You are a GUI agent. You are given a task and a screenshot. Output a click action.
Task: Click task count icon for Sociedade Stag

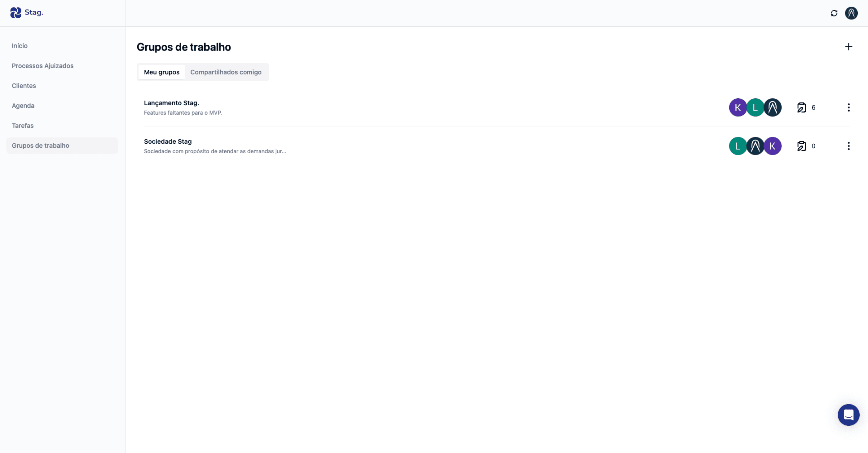click(801, 146)
